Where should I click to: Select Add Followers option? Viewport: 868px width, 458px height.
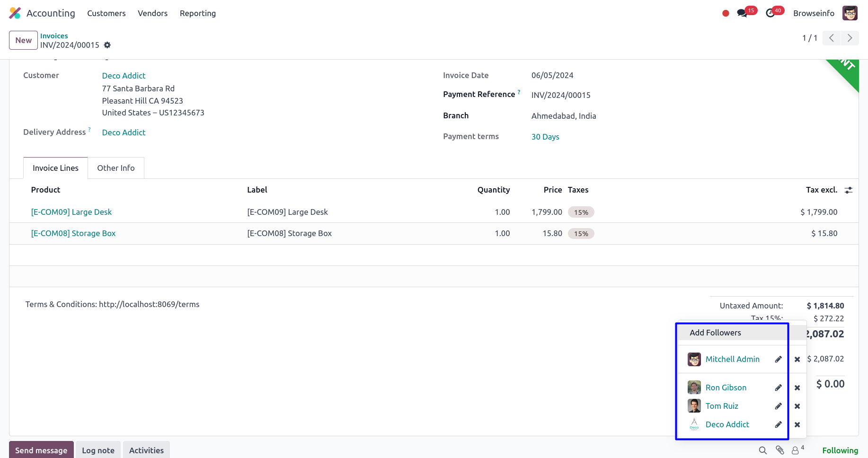coord(715,333)
